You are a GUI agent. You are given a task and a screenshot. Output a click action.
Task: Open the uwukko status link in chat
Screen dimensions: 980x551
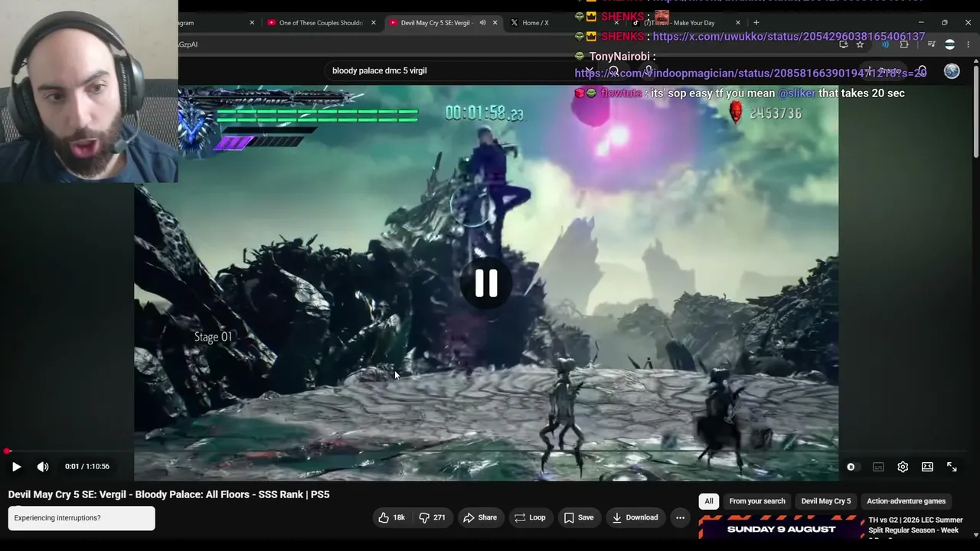[x=789, y=37]
